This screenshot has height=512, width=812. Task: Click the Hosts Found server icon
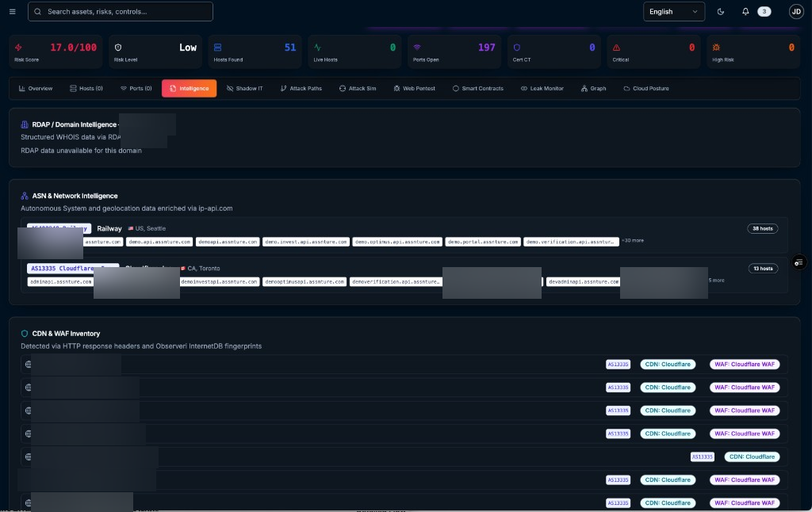(x=217, y=47)
